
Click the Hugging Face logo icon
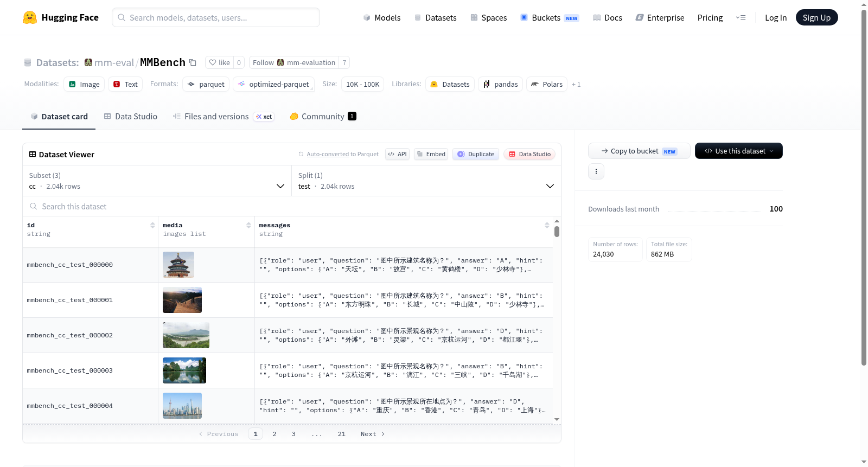click(30, 17)
